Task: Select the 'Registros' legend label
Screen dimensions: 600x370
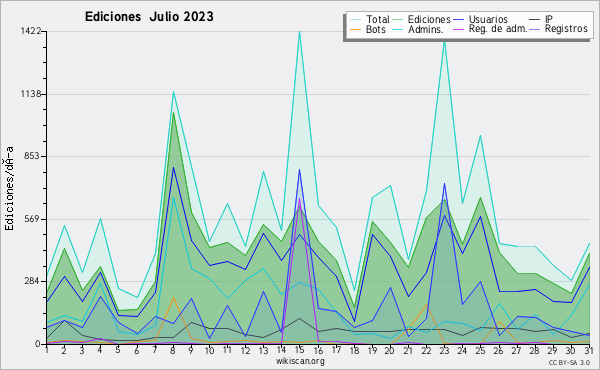Action: 566,29
